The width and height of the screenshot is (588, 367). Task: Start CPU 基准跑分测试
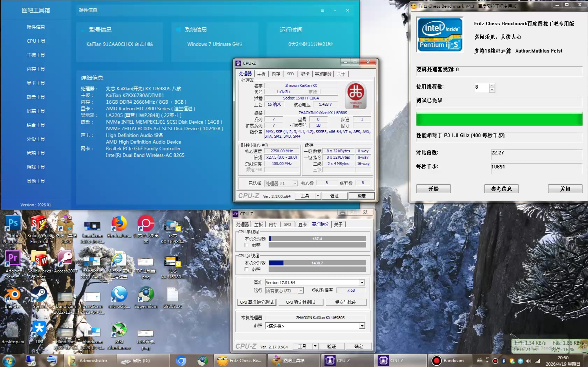tap(257, 302)
